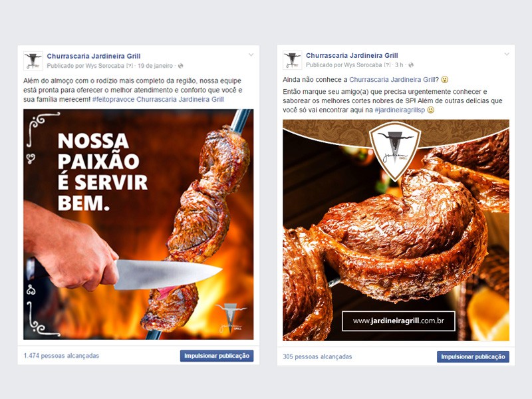Click the globe privacy icon on right post

point(411,65)
